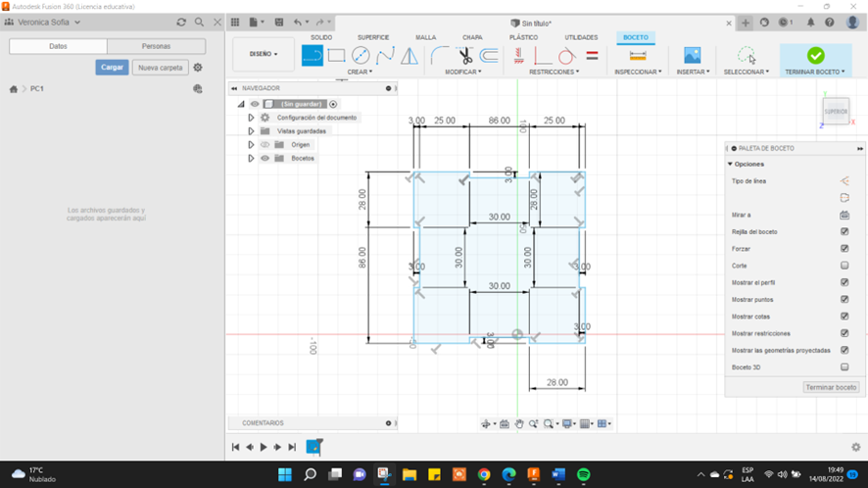The height and width of the screenshot is (488, 868).
Task: Expand Origen tree node
Action: [x=251, y=145]
